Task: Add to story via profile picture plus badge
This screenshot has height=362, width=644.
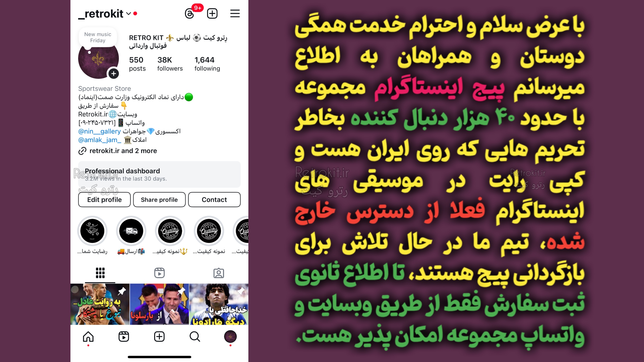Action: [114, 74]
